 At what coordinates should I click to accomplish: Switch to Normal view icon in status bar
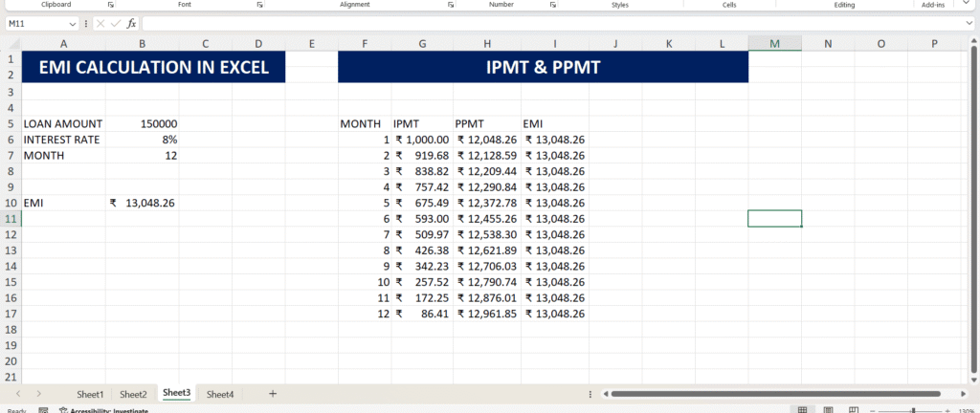(x=802, y=410)
